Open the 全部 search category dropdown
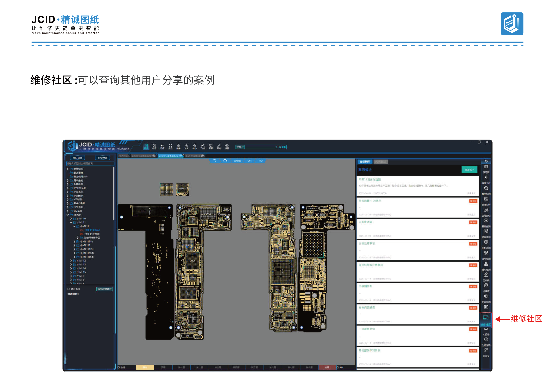 (x=240, y=147)
